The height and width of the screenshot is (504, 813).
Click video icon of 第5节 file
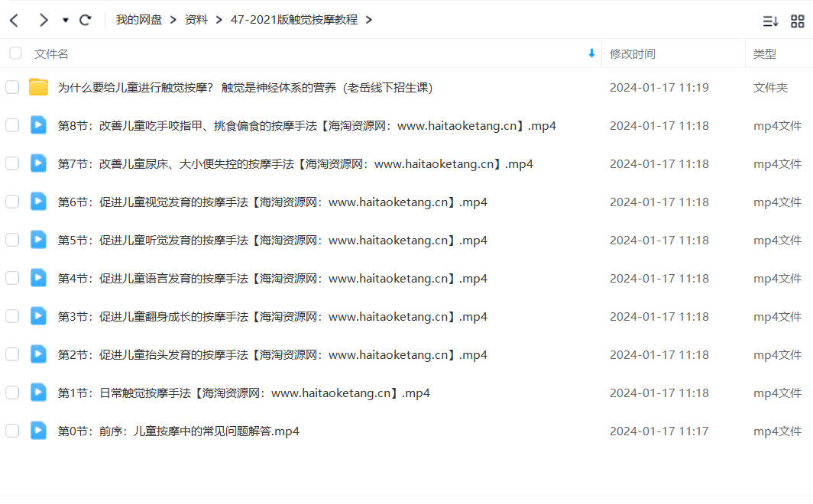[x=38, y=239]
